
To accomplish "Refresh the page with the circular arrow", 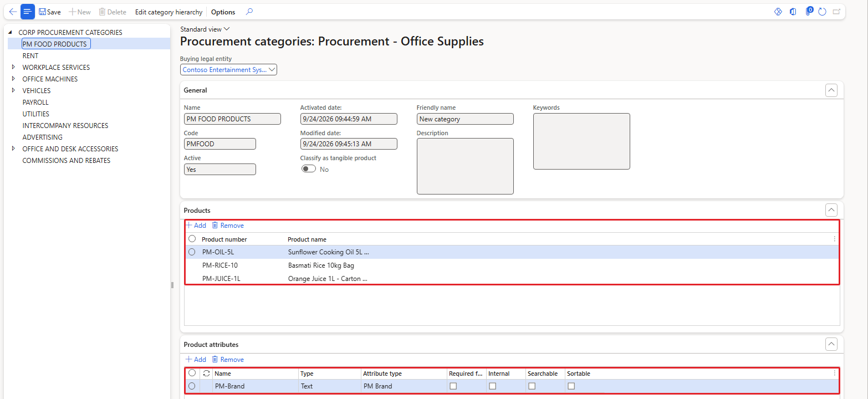I will 823,12.
